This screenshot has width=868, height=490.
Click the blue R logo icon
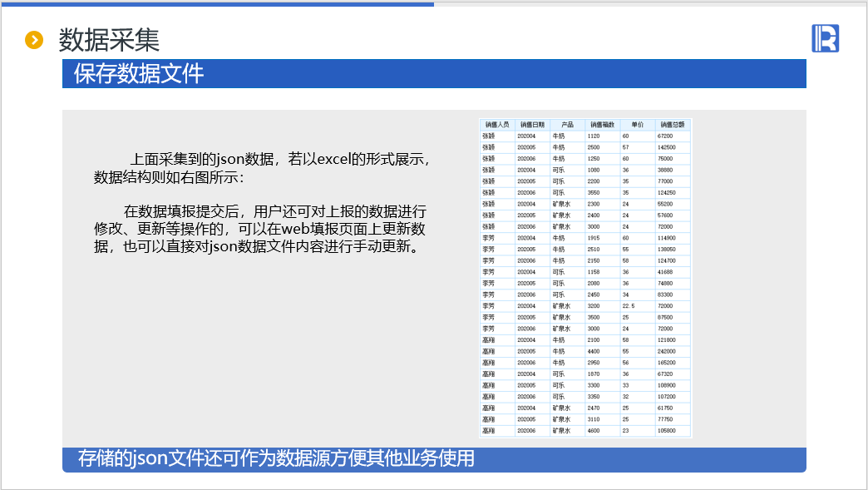(x=825, y=38)
